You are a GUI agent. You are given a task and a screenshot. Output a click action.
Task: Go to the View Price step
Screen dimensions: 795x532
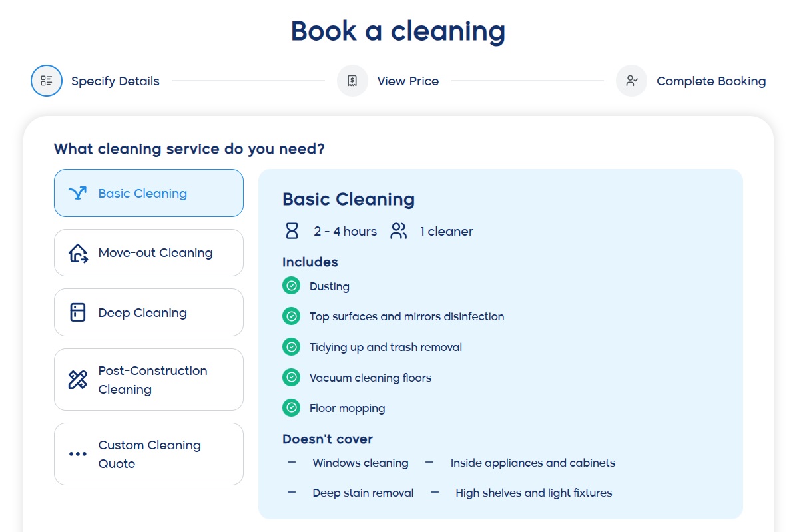click(x=407, y=81)
